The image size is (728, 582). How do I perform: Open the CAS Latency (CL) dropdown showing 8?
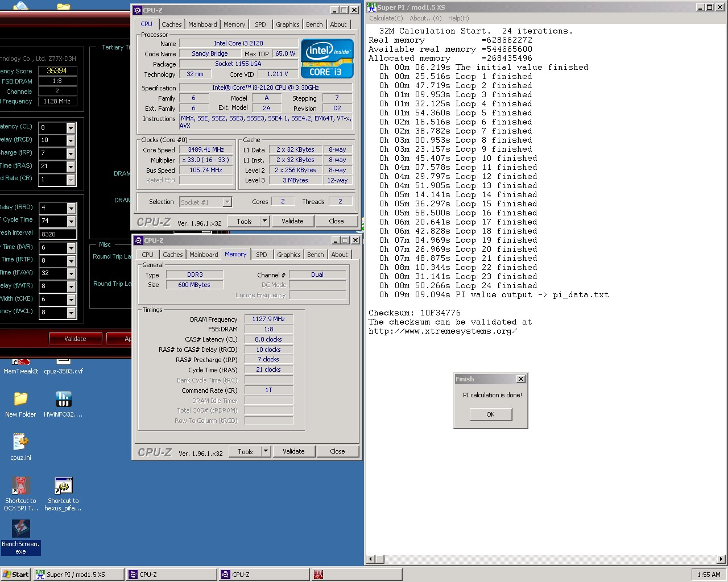71,127
